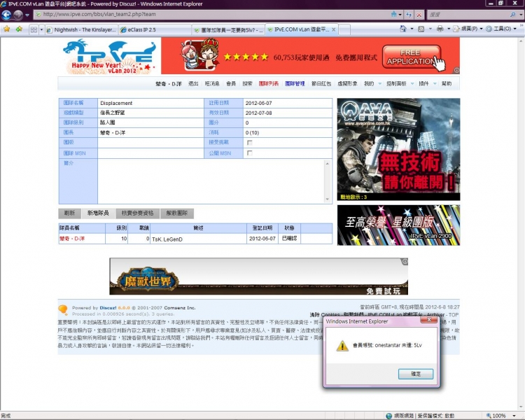Image resolution: width=525 pixels, height=420 pixels.
Task: Click the 會員 members link
Action: click(x=231, y=84)
